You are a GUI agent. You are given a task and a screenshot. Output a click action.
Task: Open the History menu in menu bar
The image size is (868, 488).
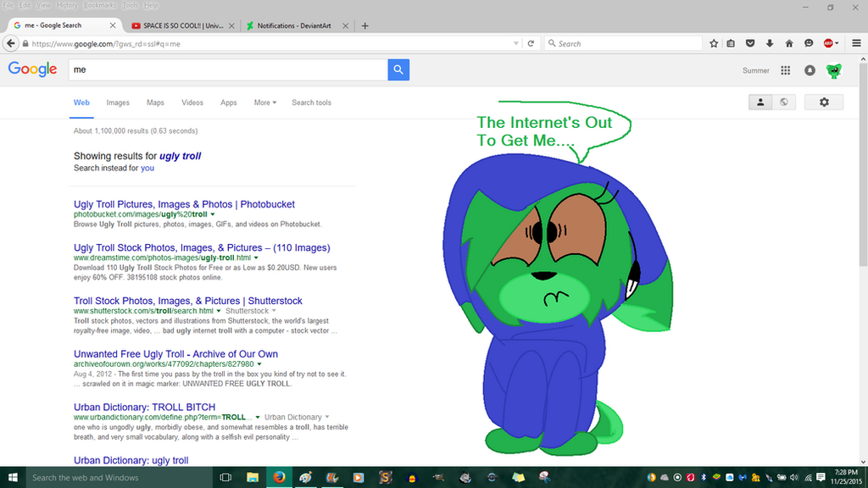click(x=67, y=5)
